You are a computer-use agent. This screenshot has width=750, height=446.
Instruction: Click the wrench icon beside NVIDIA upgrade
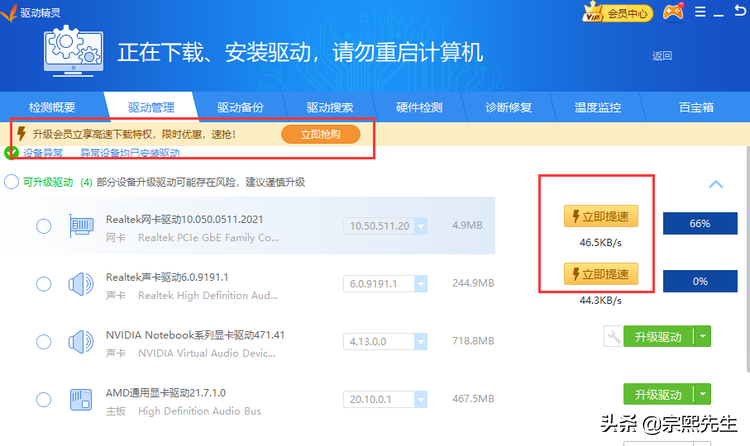(613, 336)
